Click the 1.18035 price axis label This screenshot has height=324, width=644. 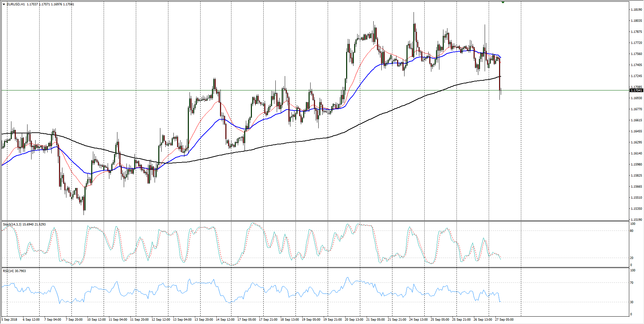(x=636, y=21)
